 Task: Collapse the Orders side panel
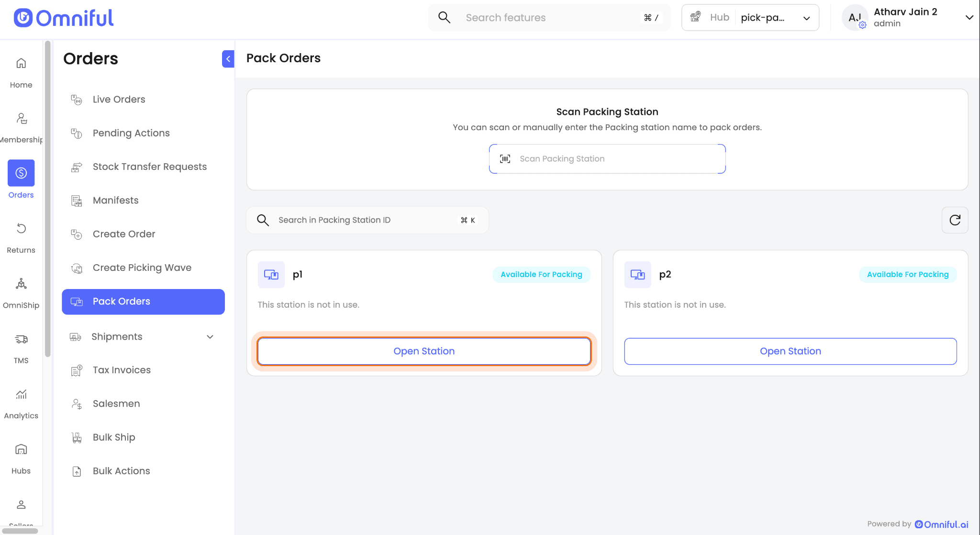228,59
